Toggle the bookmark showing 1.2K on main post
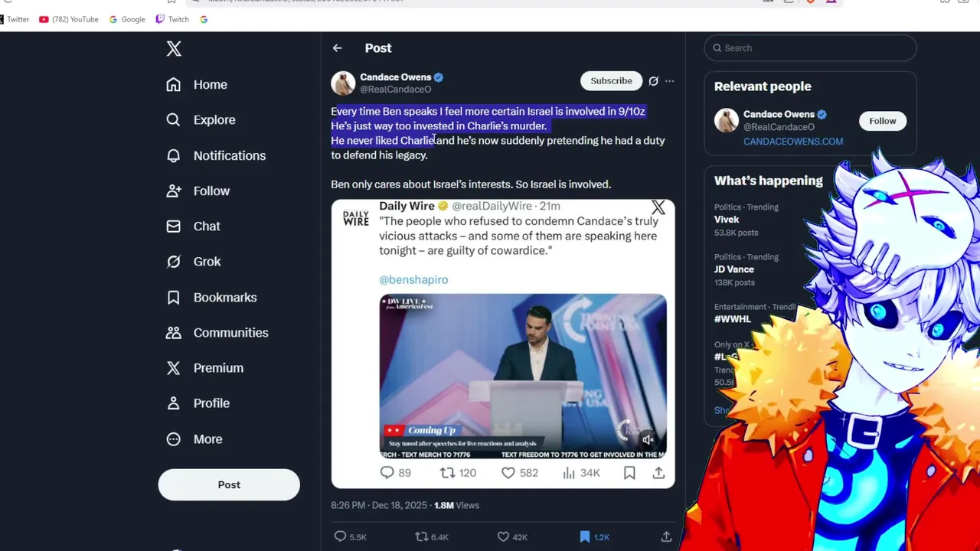 [x=585, y=536]
